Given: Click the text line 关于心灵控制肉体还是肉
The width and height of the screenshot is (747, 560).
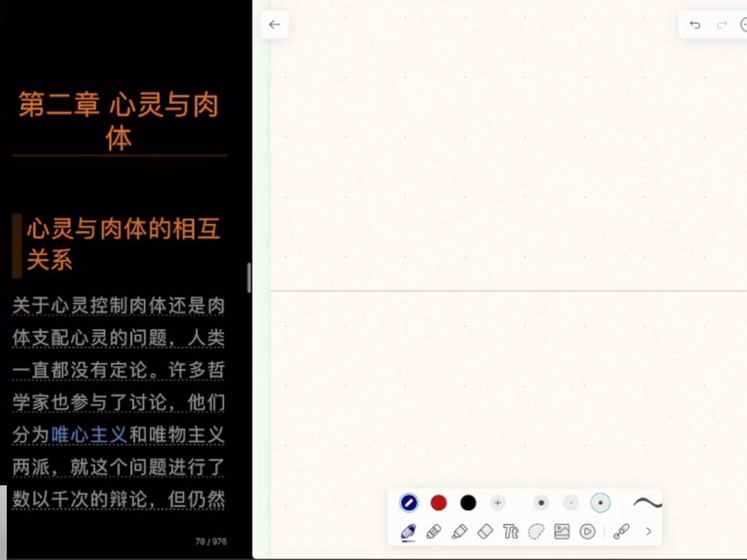Looking at the screenshot, I should (x=119, y=305).
